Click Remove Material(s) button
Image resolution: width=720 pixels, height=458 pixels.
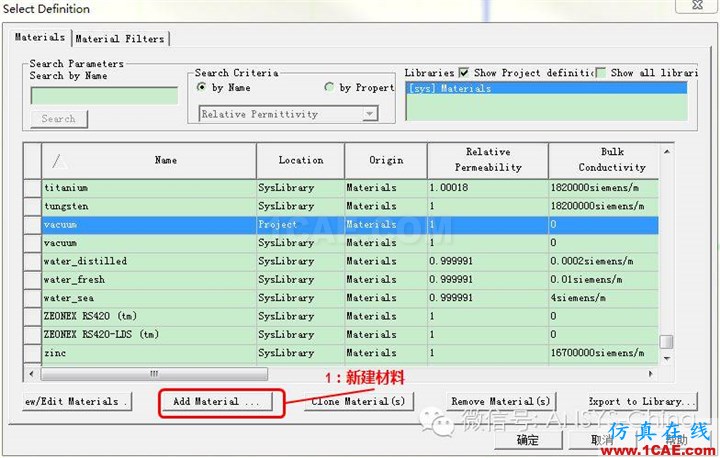tap(501, 402)
